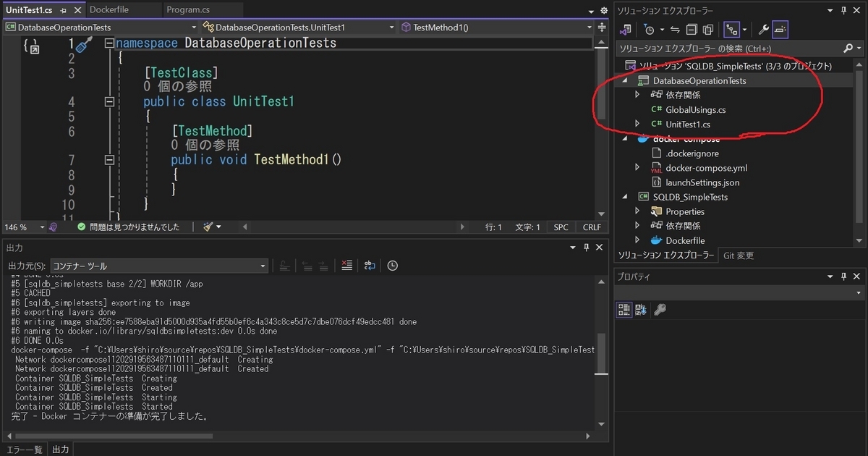Click show all files stacked-squares icon
Image resolution: width=868 pixels, height=456 pixels.
(708, 30)
